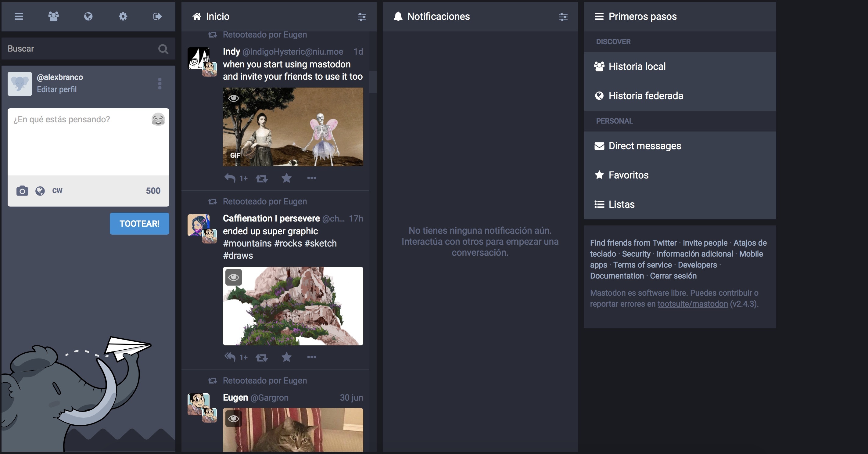Open the Developers link

pyautogui.click(x=697, y=265)
